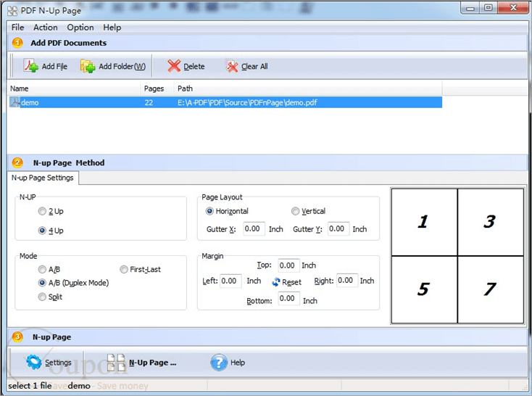The height and width of the screenshot is (396, 532).
Task: Click the Bottom margin input field
Action: (x=288, y=299)
